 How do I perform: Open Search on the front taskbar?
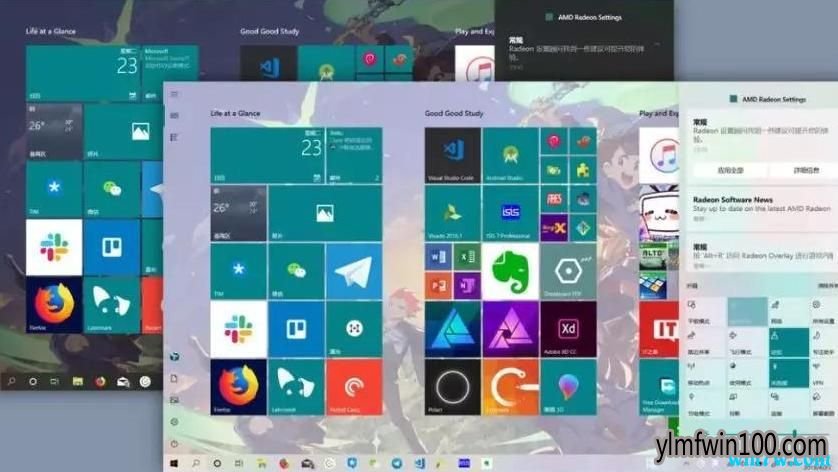coord(196,463)
